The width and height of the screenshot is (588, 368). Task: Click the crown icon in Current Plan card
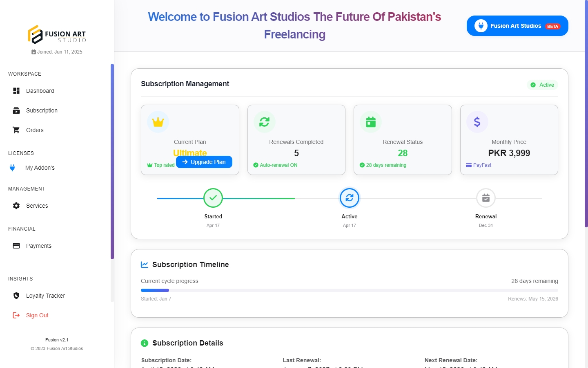[158, 122]
